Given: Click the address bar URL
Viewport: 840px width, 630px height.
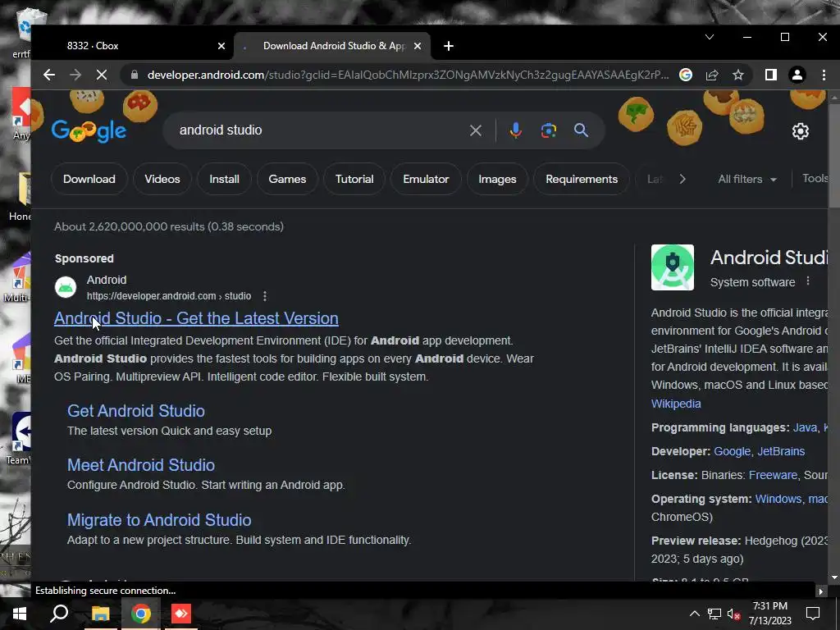Looking at the screenshot, I should coord(409,75).
